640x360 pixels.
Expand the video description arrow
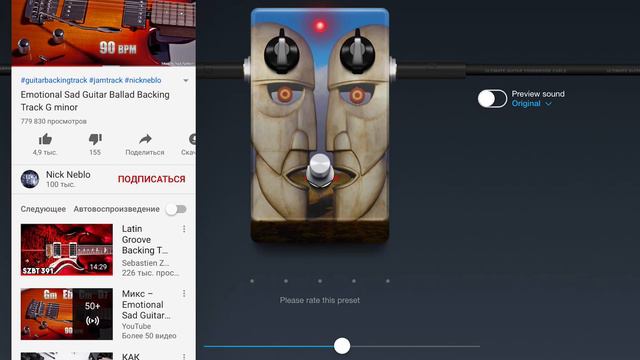[x=186, y=80]
